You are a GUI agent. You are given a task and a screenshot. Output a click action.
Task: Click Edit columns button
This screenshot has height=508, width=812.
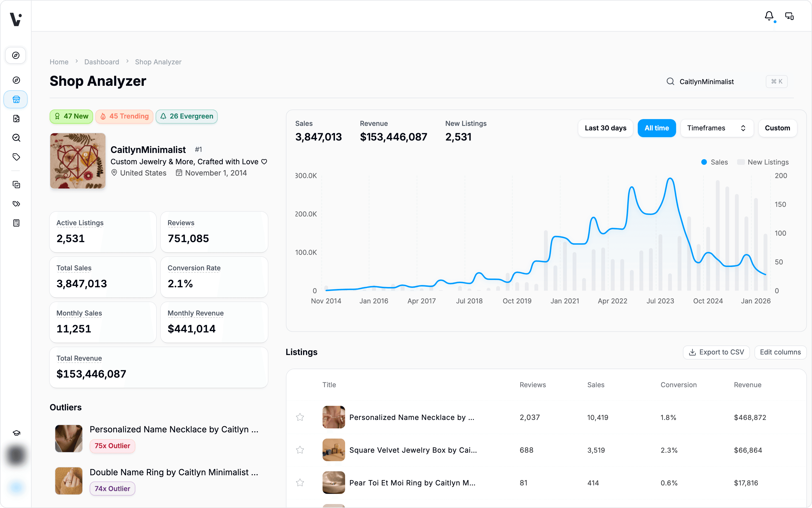click(780, 352)
